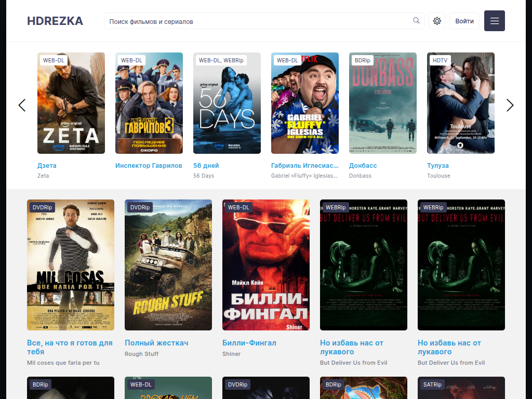The image size is (532, 399).
Task: Click Gabriel «Fluffy» Iglesias subtitle text
Action: click(x=304, y=176)
